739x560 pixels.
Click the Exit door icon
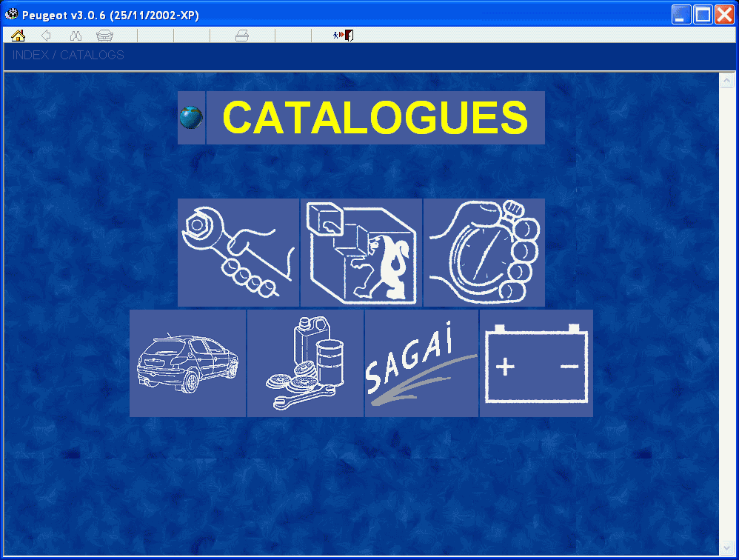pos(344,36)
